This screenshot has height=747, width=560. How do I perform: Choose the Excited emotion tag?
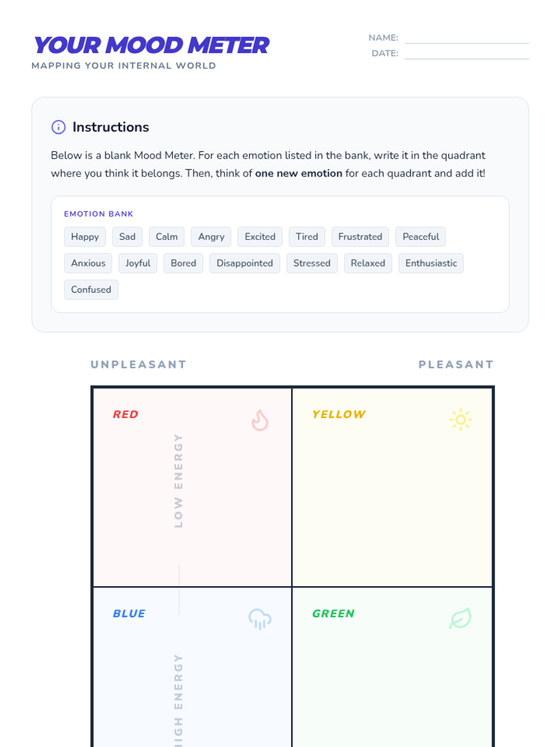point(260,237)
